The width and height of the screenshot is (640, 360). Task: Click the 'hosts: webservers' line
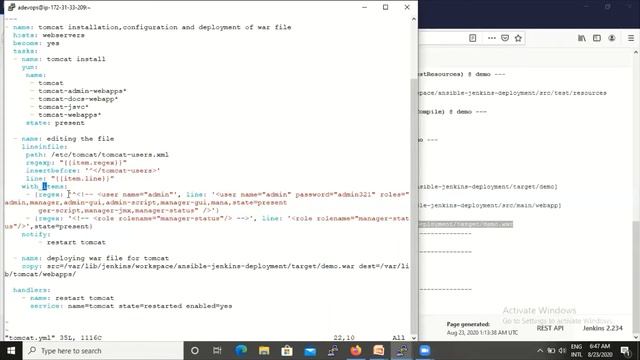pyautogui.click(x=49, y=35)
